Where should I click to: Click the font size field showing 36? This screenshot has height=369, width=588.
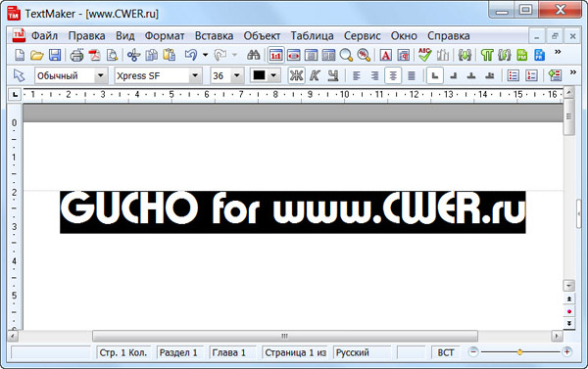click(220, 75)
